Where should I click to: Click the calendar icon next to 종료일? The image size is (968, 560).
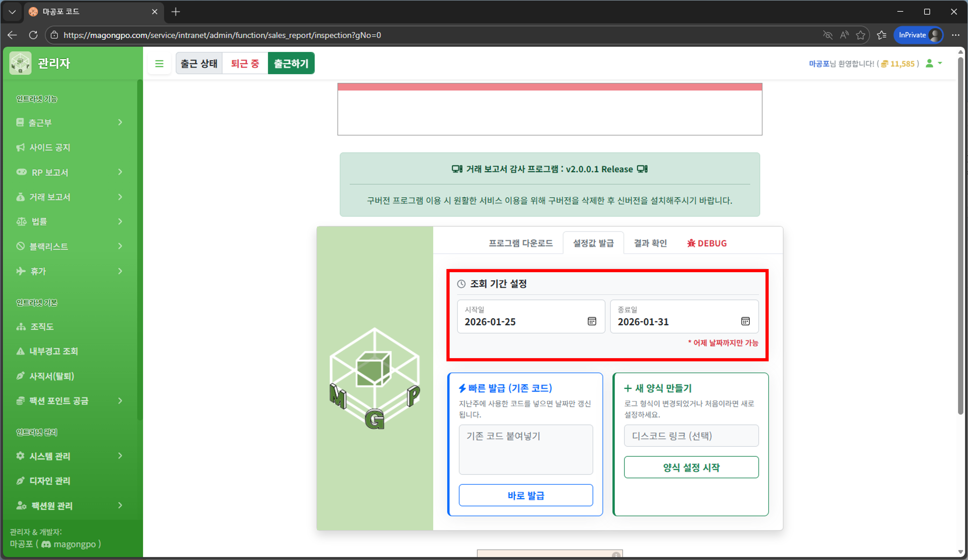(745, 321)
